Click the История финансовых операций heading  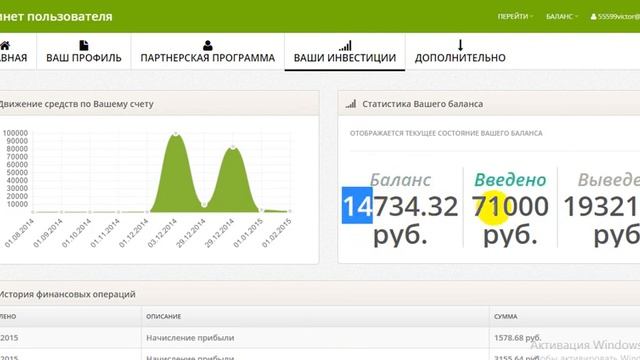pyautogui.click(x=67, y=294)
